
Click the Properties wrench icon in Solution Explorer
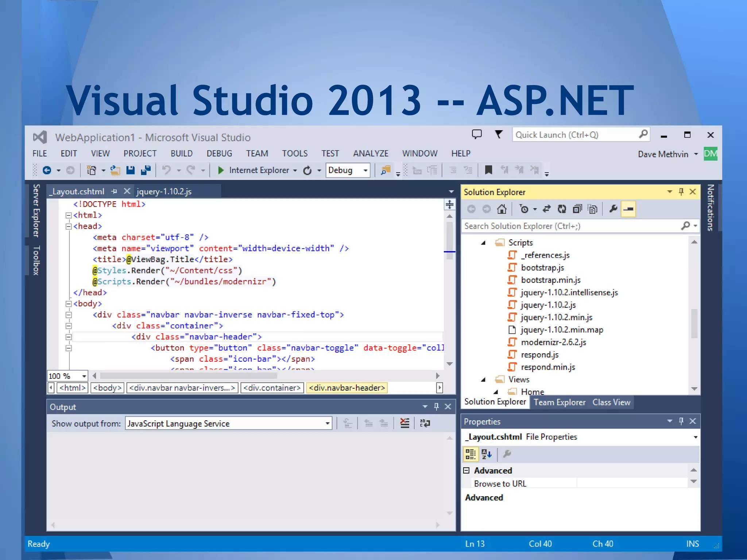click(x=613, y=209)
